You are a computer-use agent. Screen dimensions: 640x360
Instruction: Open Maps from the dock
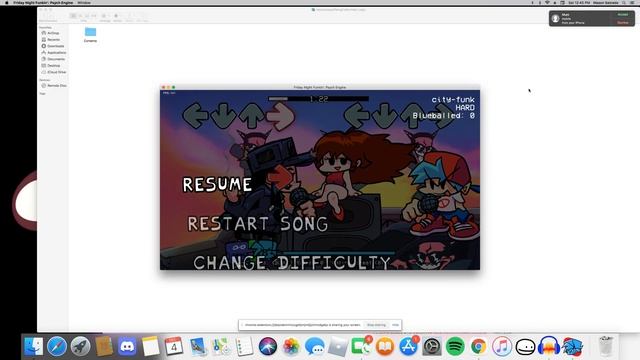coord(221,347)
